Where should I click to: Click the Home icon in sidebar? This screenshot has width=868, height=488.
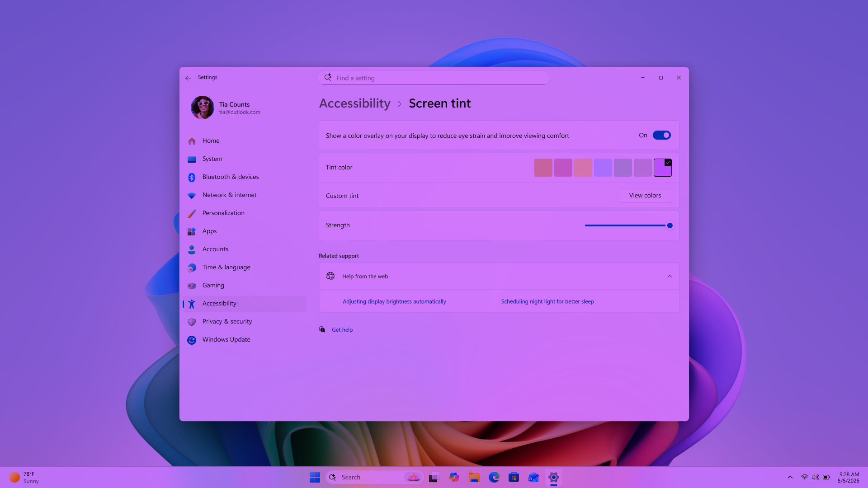click(x=192, y=141)
